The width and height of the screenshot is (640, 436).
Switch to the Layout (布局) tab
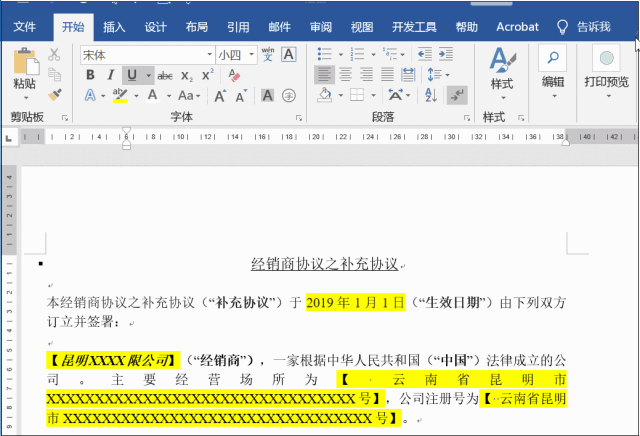197,27
